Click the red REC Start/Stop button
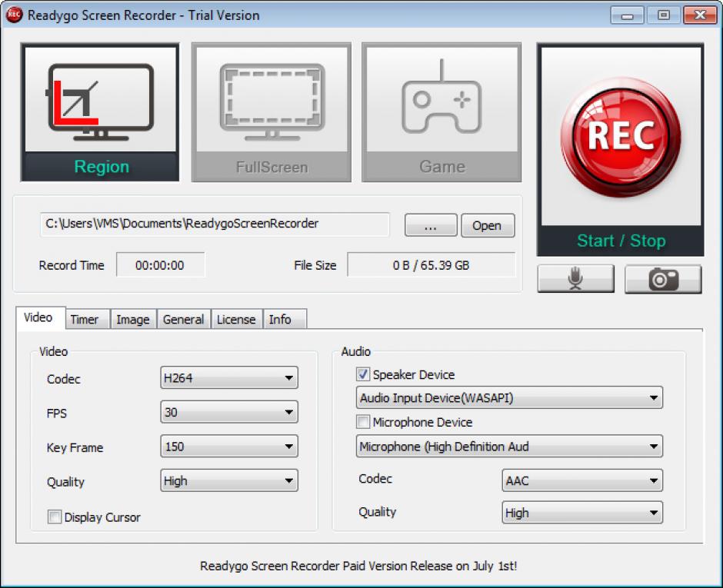The image size is (723, 588). coord(620,150)
